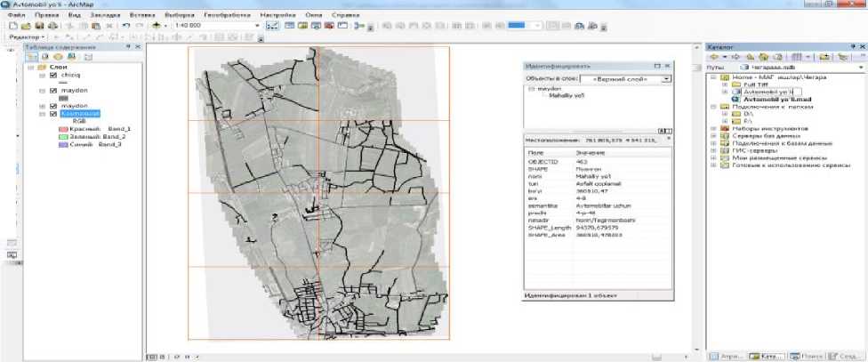Click the Add Data toolbar icon
The width and height of the screenshot is (868, 362).
[x=157, y=27]
